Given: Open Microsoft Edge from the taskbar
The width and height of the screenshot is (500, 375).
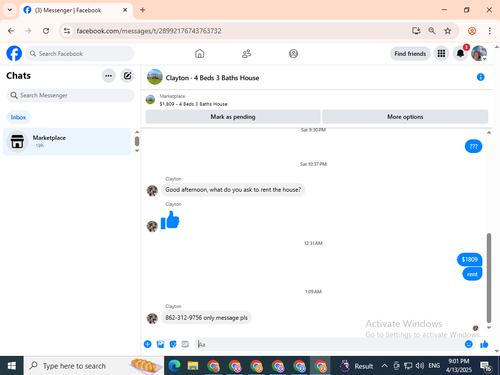Looking at the screenshot, I should [x=174, y=366].
